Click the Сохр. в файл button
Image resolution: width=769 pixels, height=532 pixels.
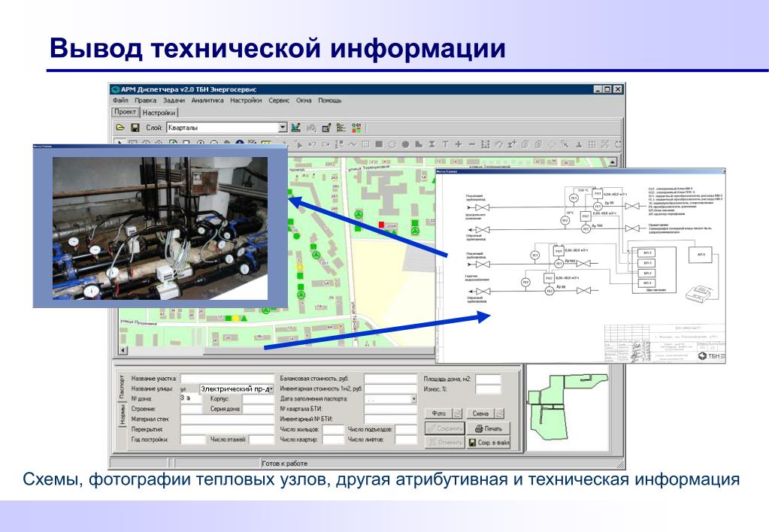(488, 443)
